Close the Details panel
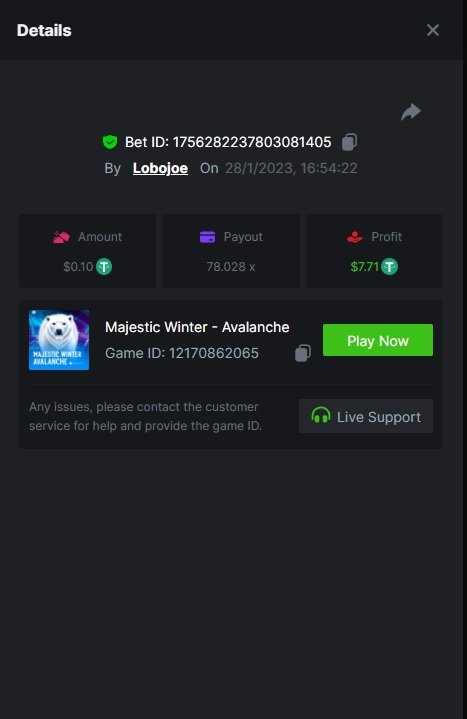The width and height of the screenshot is (467, 719). coord(433,30)
